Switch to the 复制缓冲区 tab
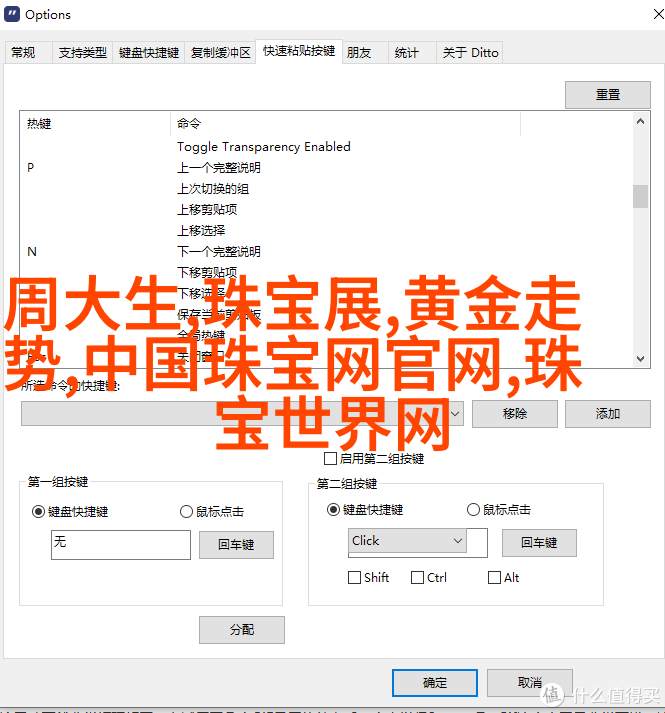The image size is (665, 713). click(221, 53)
